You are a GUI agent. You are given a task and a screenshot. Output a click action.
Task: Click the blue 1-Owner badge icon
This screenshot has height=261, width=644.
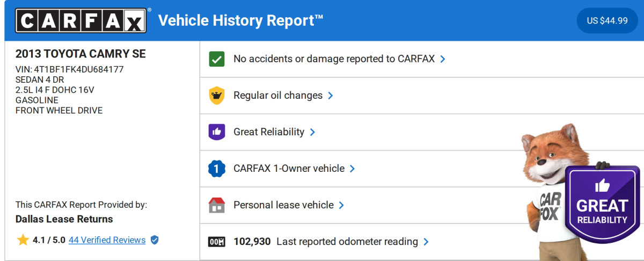coord(217,169)
